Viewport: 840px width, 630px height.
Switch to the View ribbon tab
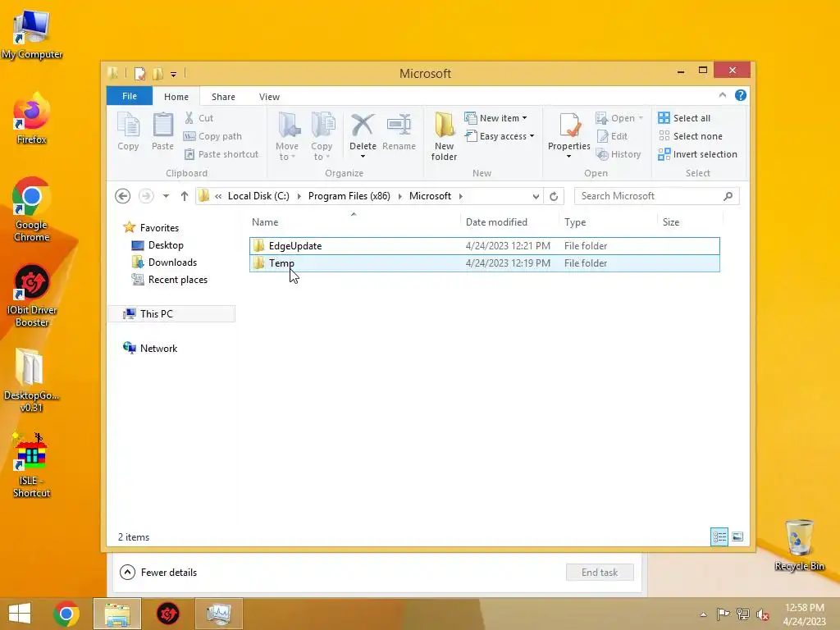[x=269, y=97]
